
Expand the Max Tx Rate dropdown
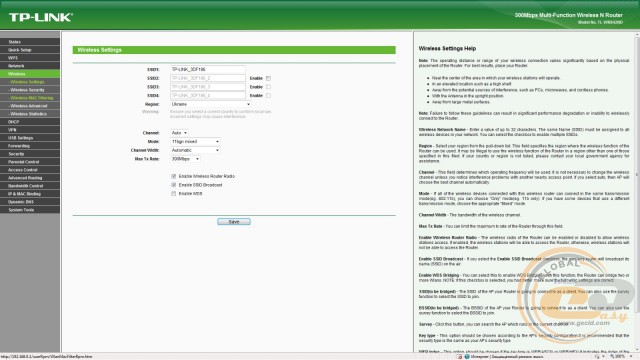pos(185,159)
